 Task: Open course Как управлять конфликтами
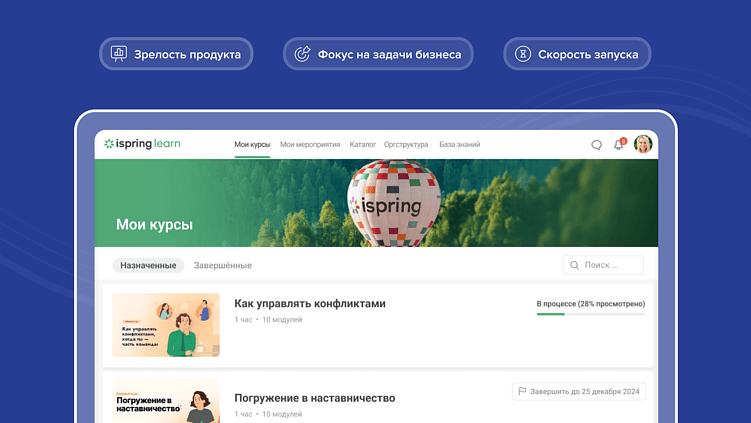point(310,304)
